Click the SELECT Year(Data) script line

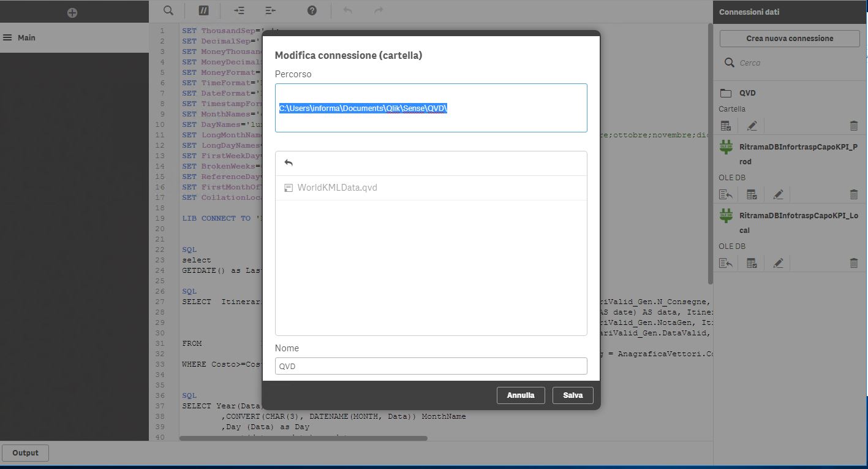coord(222,406)
